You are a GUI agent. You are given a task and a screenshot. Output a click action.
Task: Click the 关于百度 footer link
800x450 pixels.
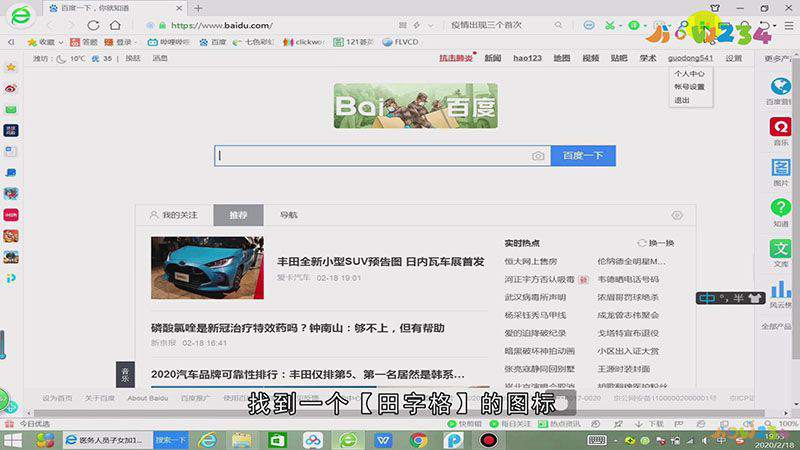click(99, 398)
